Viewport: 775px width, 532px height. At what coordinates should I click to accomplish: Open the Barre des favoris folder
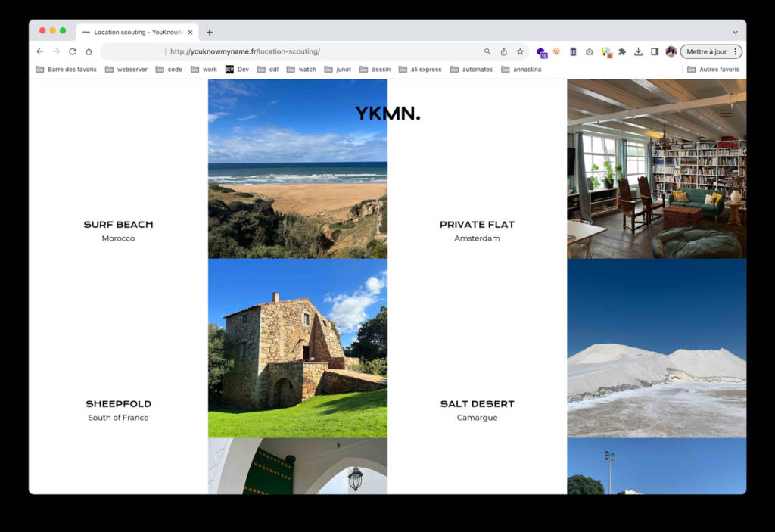click(67, 69)
